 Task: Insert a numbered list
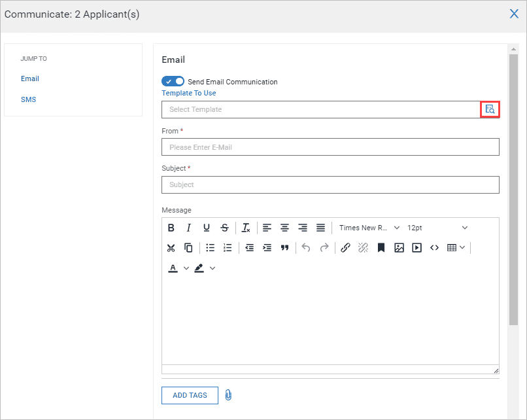(x=228, y=248)
